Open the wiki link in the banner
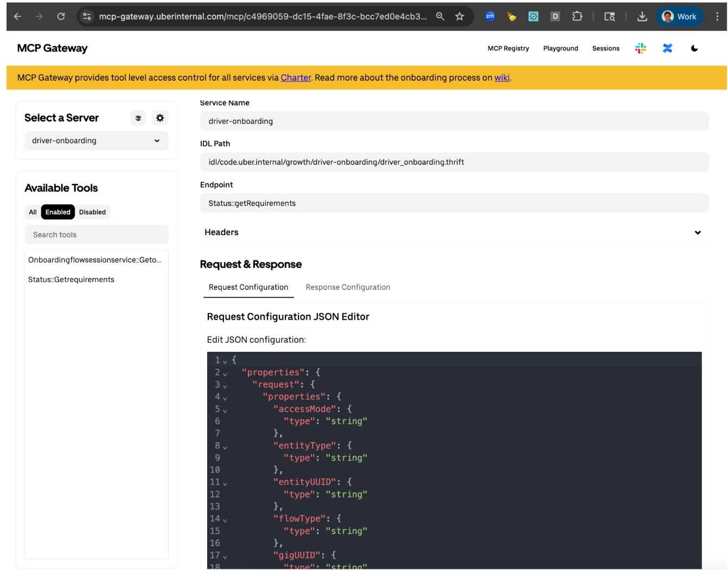Screen dimensions: 728x570 [502, 78]
